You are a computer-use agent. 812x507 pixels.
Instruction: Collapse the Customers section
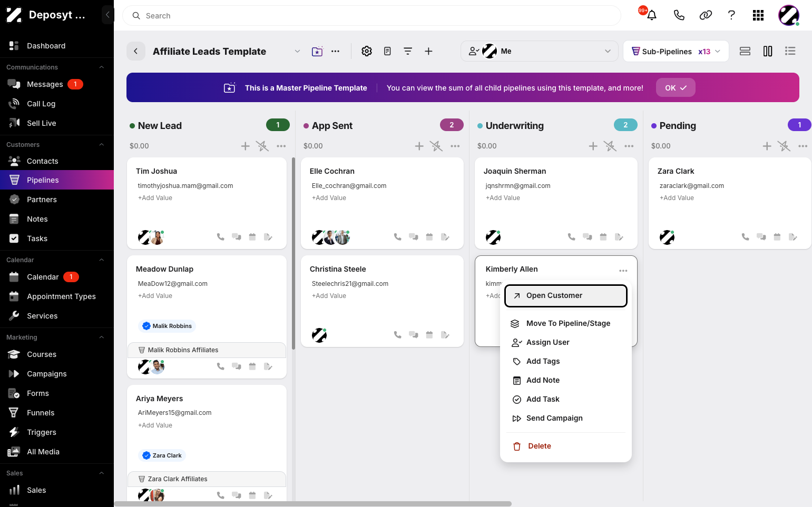[102, 145]
